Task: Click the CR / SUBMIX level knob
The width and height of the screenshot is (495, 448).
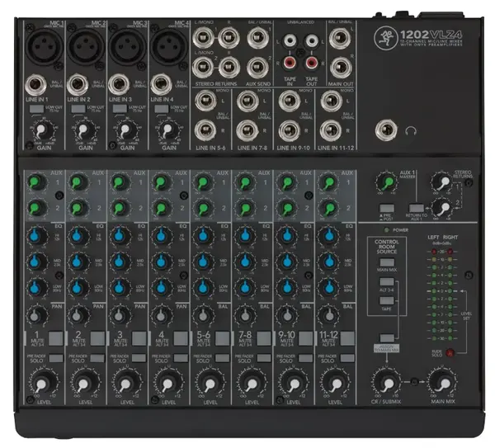Action: 387,382
